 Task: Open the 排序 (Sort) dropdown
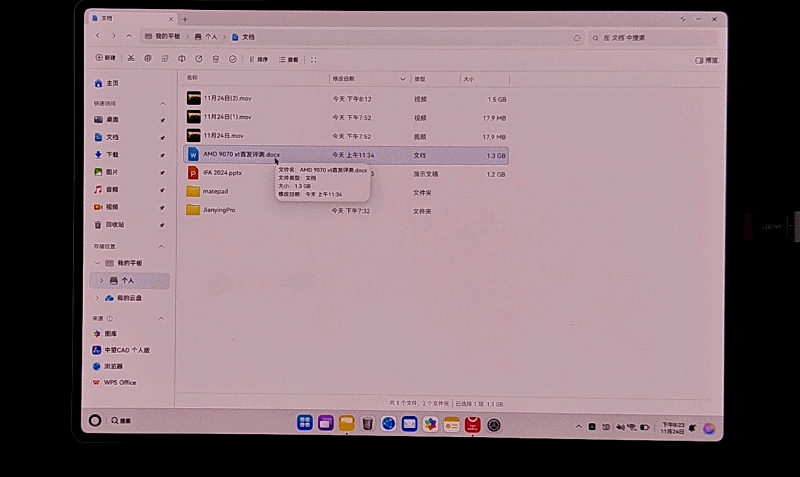pos(258,59)
